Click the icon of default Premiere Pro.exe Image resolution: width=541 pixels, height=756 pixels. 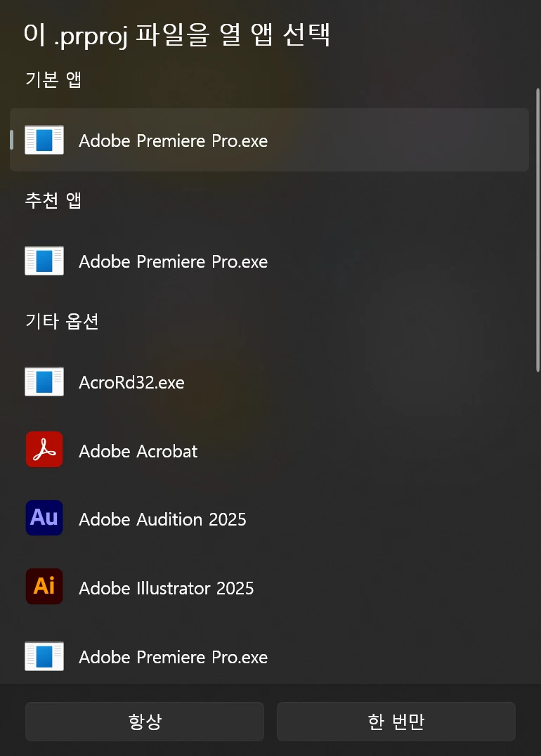point(44,140)
